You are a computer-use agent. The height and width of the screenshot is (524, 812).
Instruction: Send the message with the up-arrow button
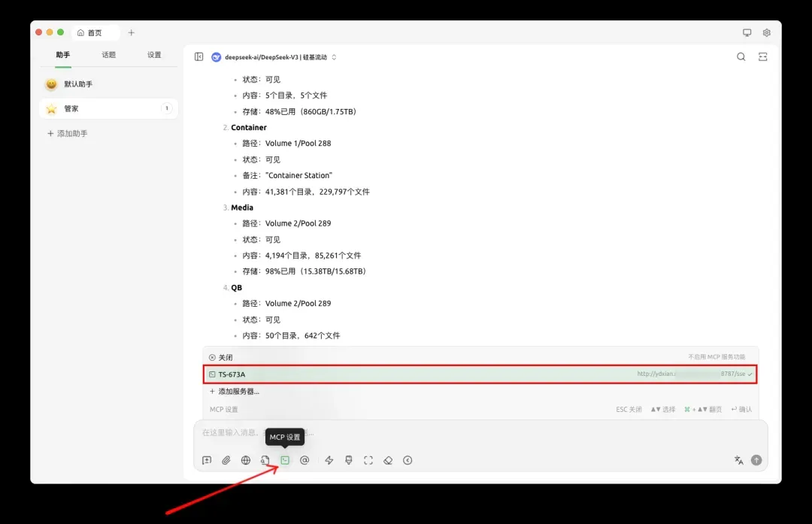[x=756, y=460]
